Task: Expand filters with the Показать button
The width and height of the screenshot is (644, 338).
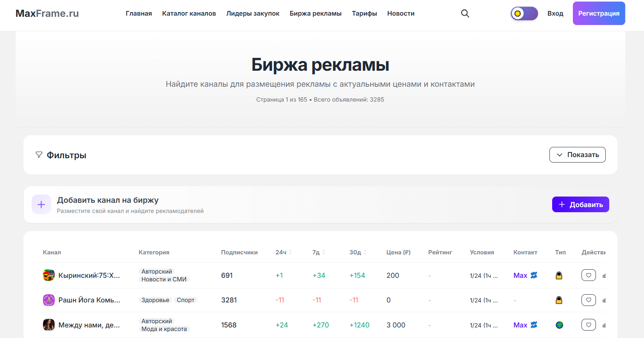Action: (577, 155)
